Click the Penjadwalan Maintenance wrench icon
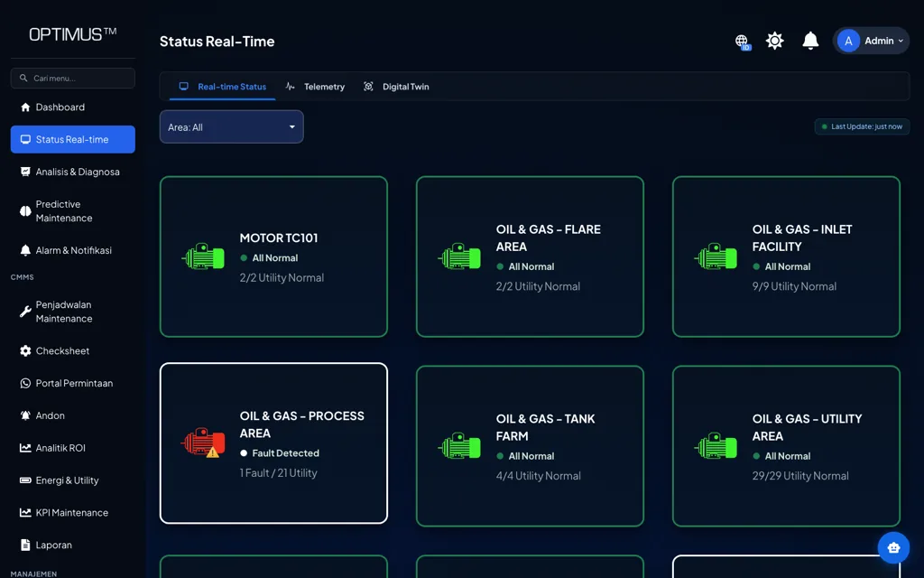This screenshot has height=578, width=924. click(x=25, y=312)
